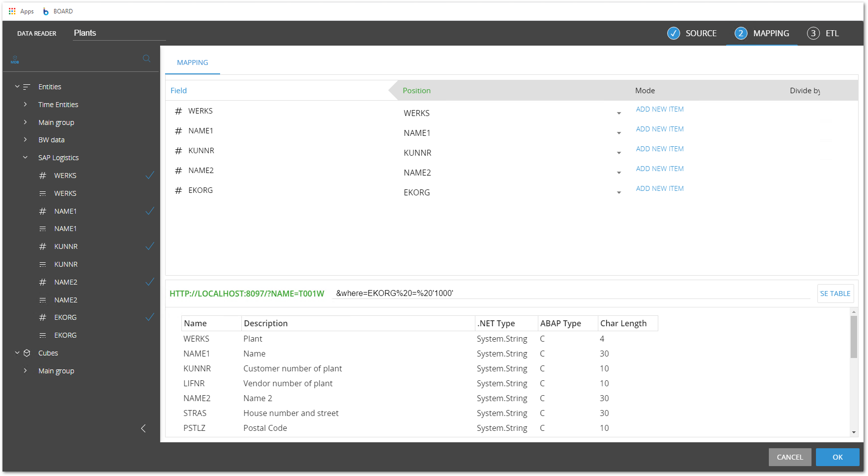Click hash icon of WERKS mapping field row

178,111
